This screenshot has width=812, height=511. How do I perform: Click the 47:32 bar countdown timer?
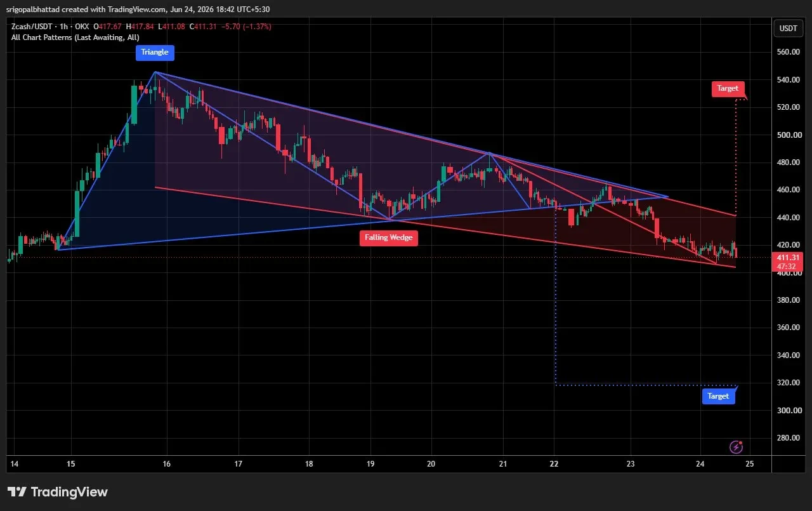(x=787, y=267)
